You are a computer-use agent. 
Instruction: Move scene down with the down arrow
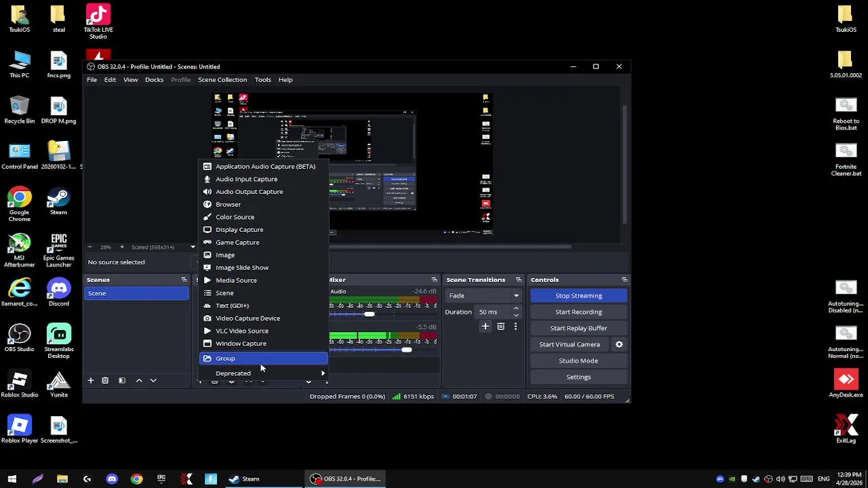coord(153,381)
